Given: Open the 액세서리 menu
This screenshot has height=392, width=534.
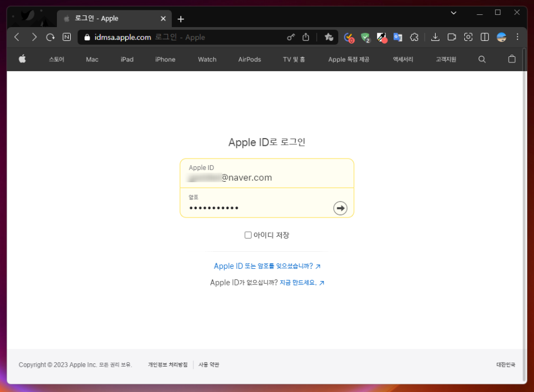Looking at the screenshot, I should 403,59.
